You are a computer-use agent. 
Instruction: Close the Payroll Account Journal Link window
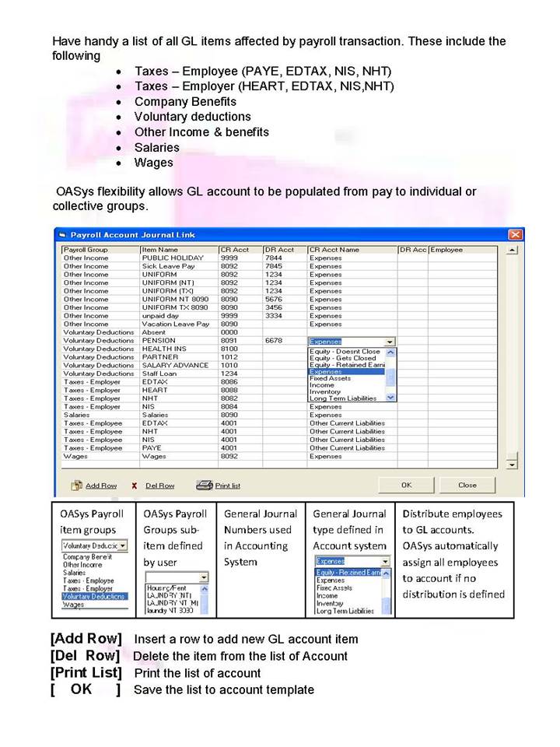(x=515, y=234)
